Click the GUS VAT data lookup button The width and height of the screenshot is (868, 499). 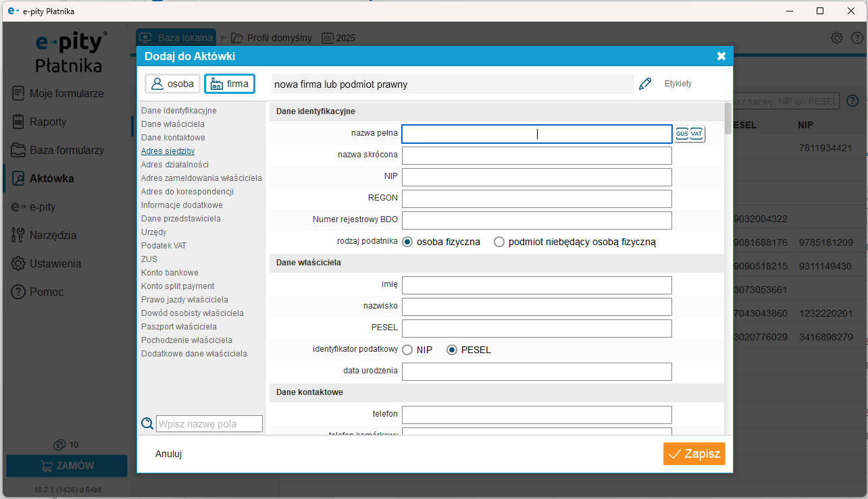click(x=689, y=134)
